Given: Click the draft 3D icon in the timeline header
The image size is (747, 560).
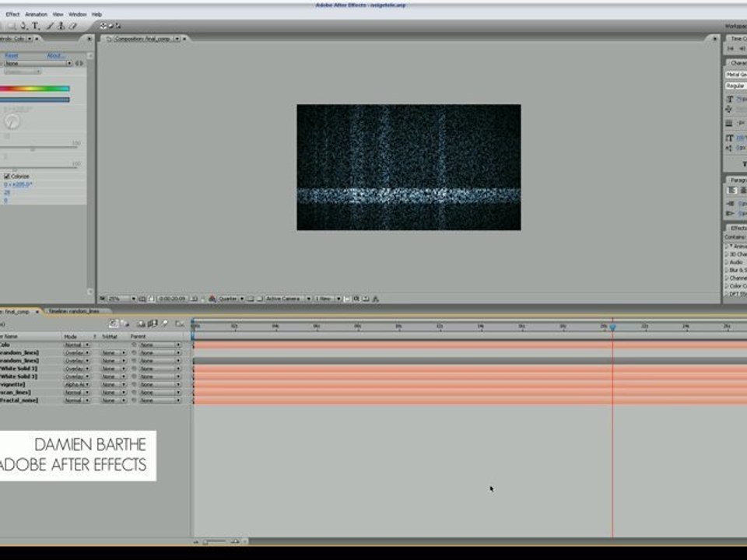Looking at the screenshot, I should [125, 324].
